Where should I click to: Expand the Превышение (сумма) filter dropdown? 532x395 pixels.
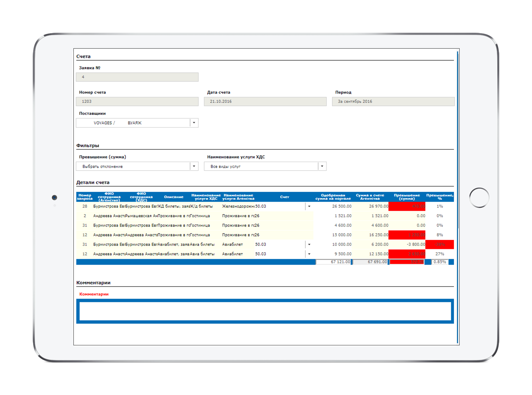tap(194, 166)
